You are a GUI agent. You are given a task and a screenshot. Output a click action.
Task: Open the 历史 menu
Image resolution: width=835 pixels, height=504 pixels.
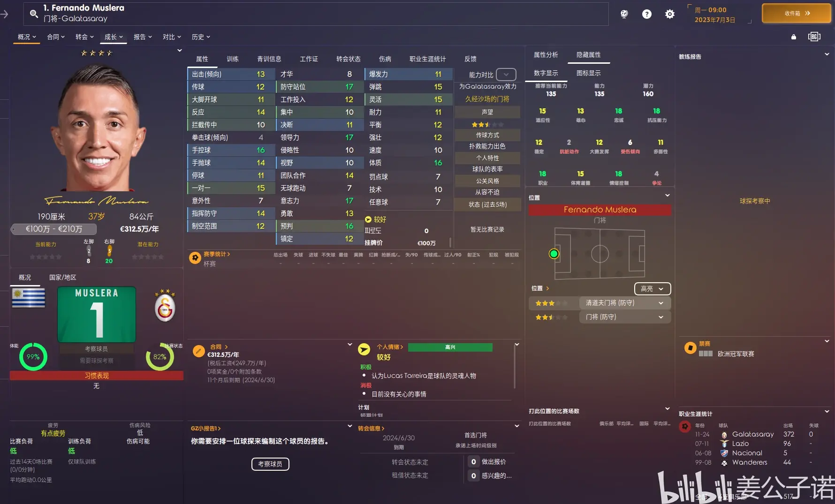click(x=201, y=37)
